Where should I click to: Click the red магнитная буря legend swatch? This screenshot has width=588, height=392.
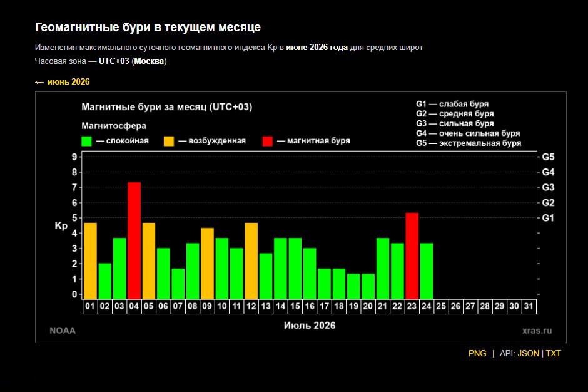[267, 141]
